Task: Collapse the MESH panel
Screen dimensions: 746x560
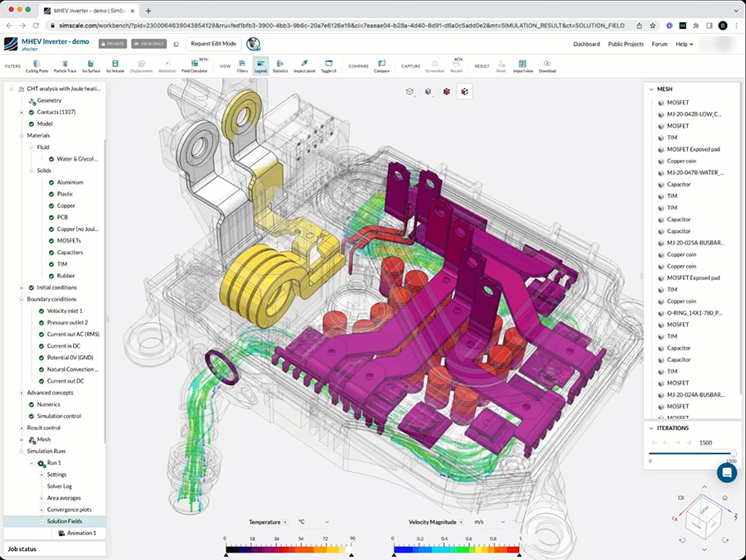Action: point(652,89)
